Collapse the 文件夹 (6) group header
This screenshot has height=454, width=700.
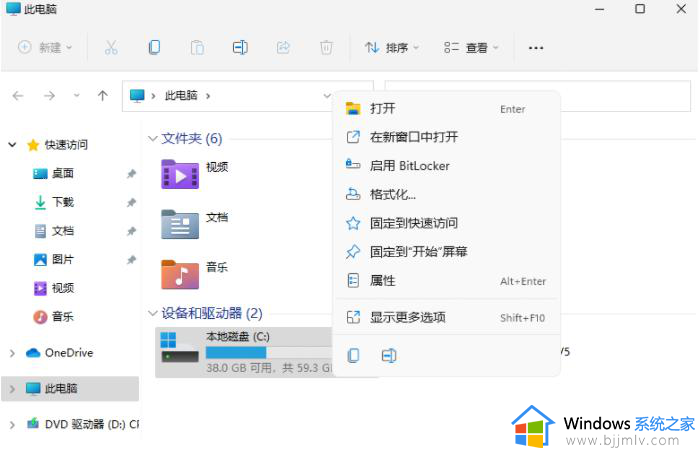pyautogui.click(x=153, y=138)
